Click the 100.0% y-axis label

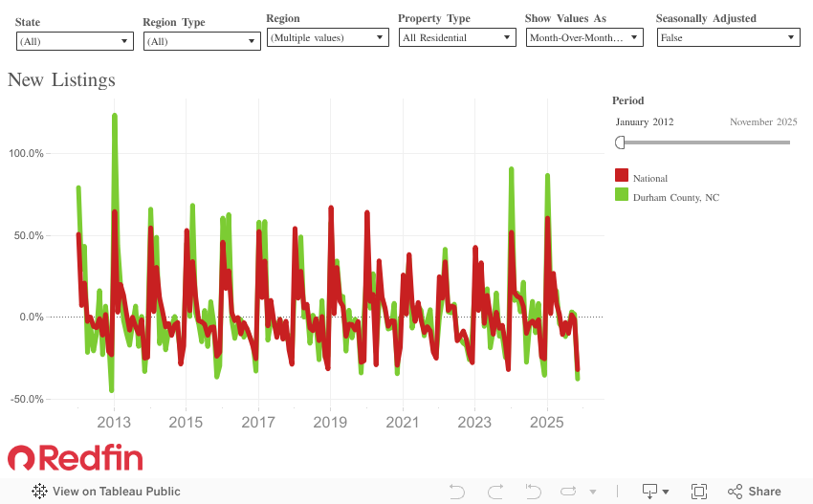[26, 153]
